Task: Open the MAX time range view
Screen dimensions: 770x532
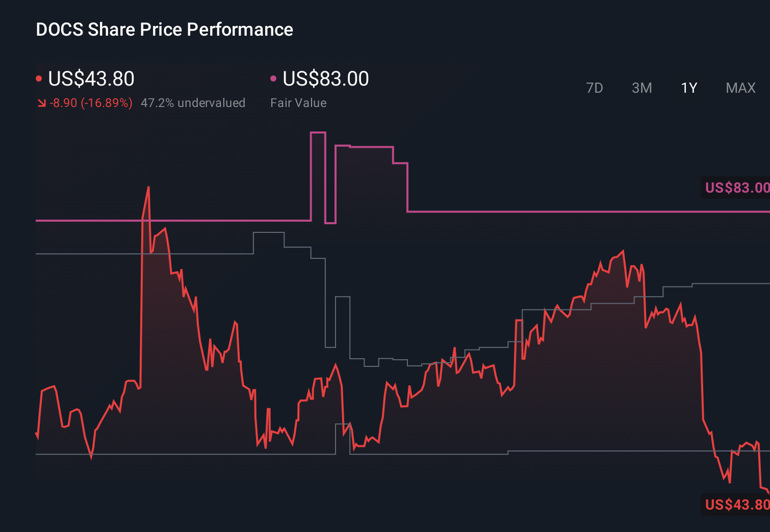Action: coord(740,88)
